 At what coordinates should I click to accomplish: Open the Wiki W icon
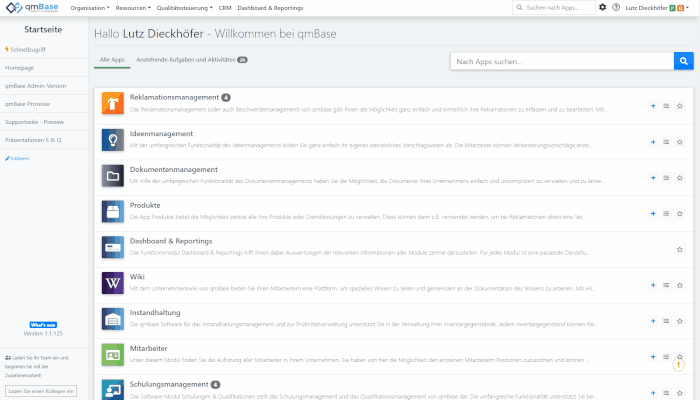(112, 283)
